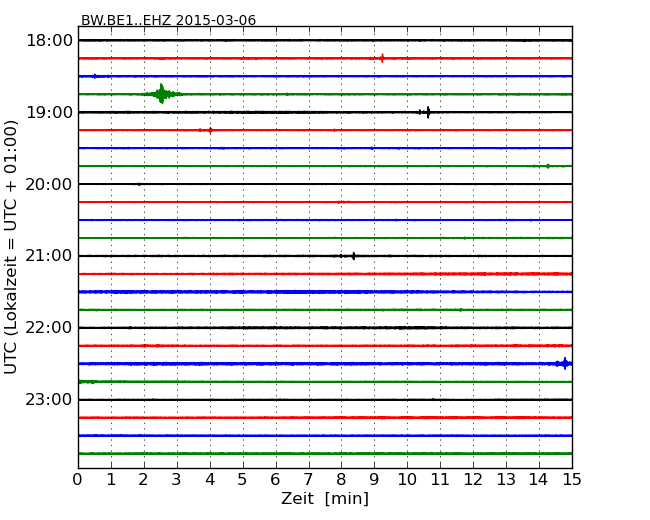The width and height of the screenshot is (650, 520).
Task: Click x-axis tick label 11
Action: pyautogui.click(x=440, y=480)
